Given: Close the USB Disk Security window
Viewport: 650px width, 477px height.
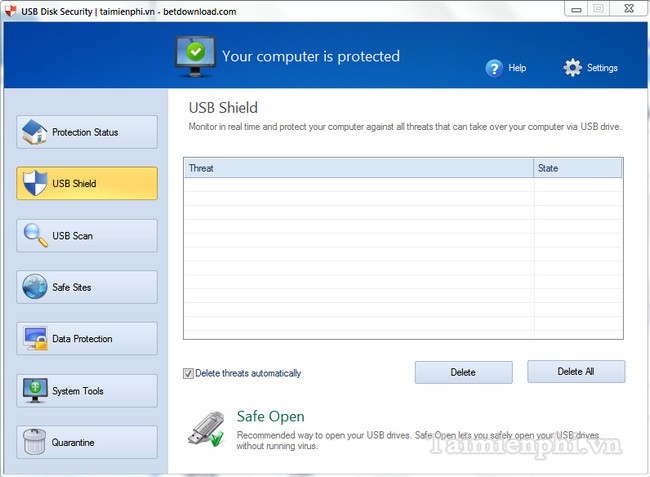Looking at the screenshot, I should click(628, 9).
